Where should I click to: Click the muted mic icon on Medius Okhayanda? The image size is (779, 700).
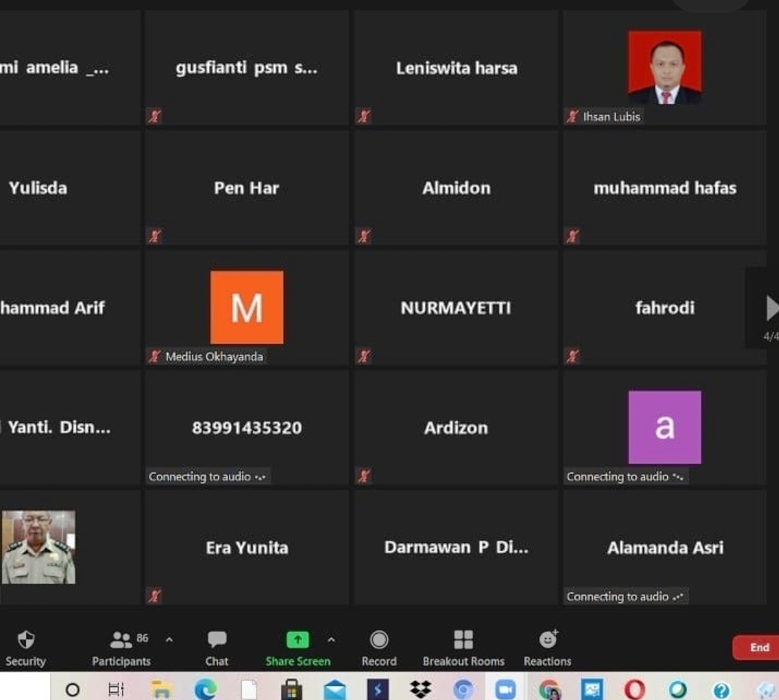click(155, 356)
